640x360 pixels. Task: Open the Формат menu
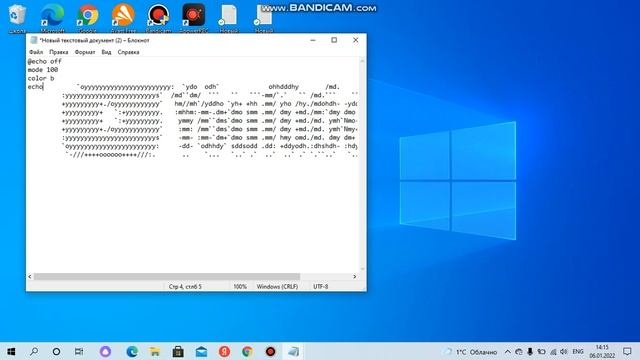pos(85,52)
